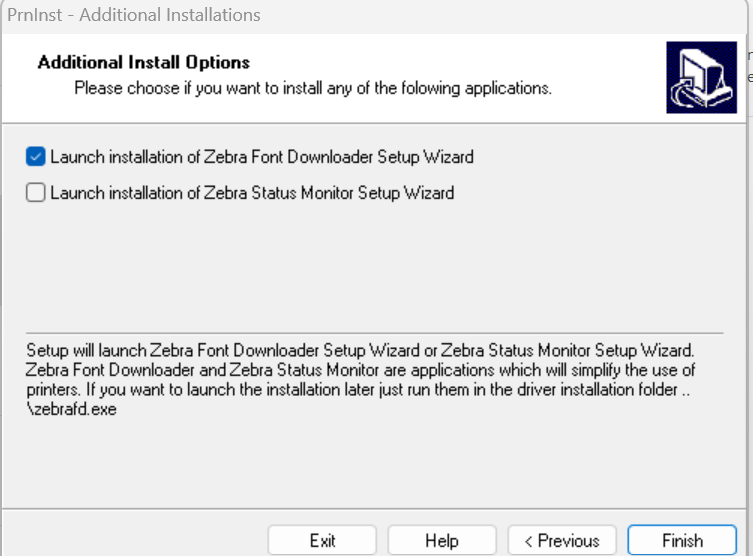Image resolution: width=753 pixels, height=556 pixels.
Task: Click the PrnInst window title bar
Action: pos(400,15)
